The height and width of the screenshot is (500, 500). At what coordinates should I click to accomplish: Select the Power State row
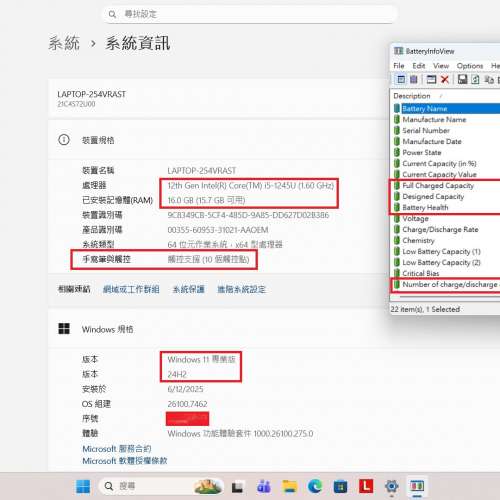(x=446, y=153)
